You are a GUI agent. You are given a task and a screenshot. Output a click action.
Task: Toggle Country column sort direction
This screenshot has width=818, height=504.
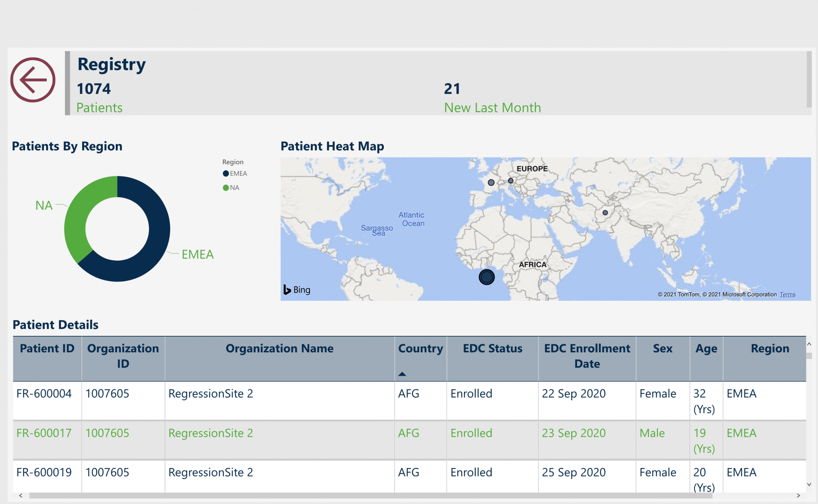(420, 348)
